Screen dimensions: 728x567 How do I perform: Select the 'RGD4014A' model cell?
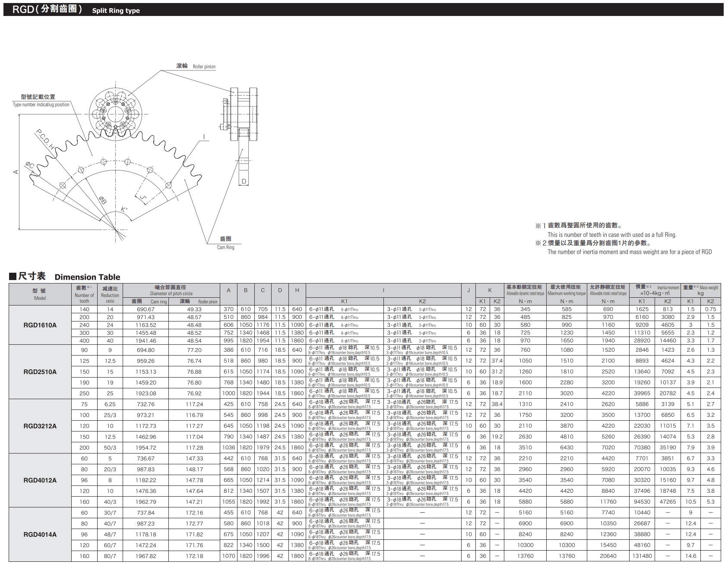(40, 534)
